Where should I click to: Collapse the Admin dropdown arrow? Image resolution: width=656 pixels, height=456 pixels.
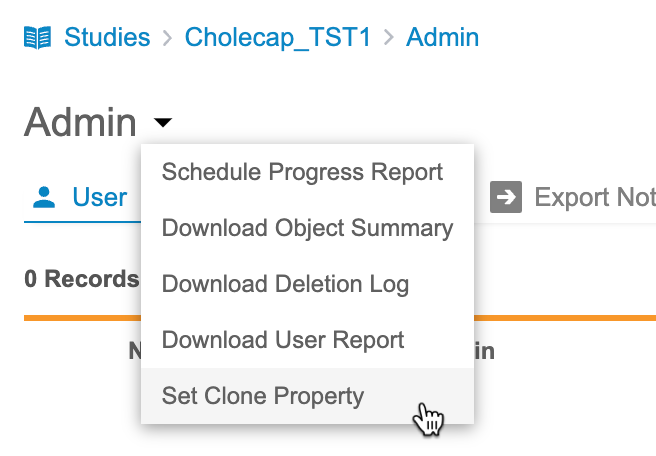(163, 123)
